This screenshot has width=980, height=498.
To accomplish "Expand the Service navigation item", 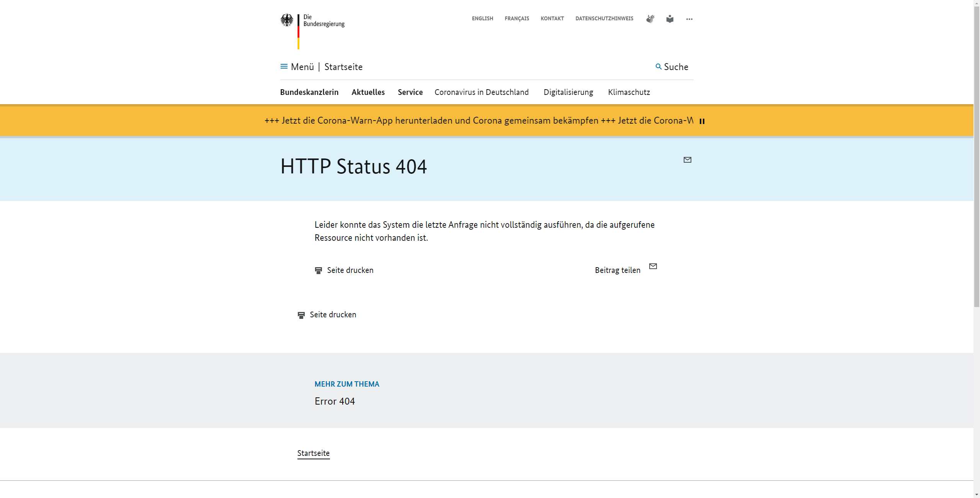I will (410, 92).
